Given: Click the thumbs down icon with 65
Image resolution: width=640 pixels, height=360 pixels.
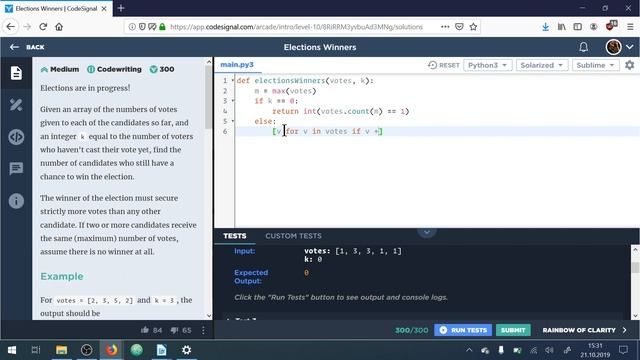Looking at the screenshot, I should [174, 330].
